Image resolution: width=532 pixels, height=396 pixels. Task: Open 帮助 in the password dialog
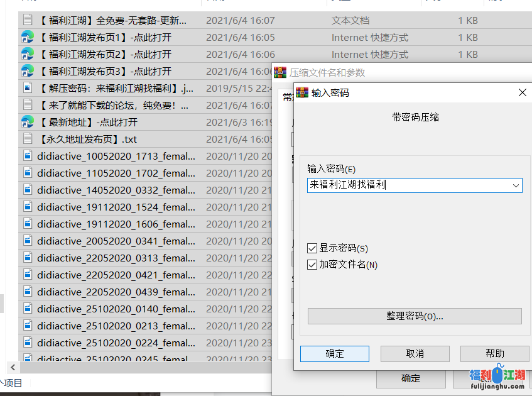(x=494, y=353)
